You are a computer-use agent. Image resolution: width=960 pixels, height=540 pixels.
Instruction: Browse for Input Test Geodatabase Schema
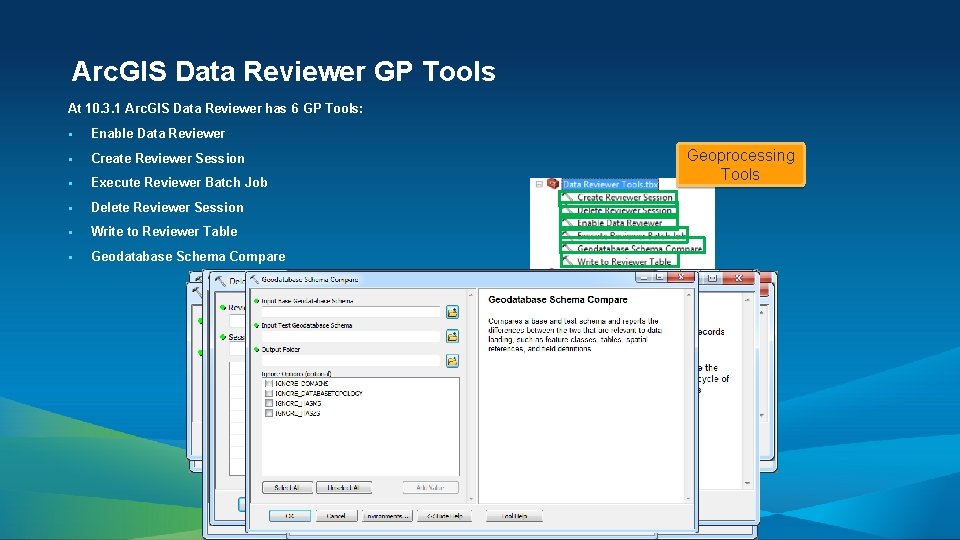tap(452, 336)
